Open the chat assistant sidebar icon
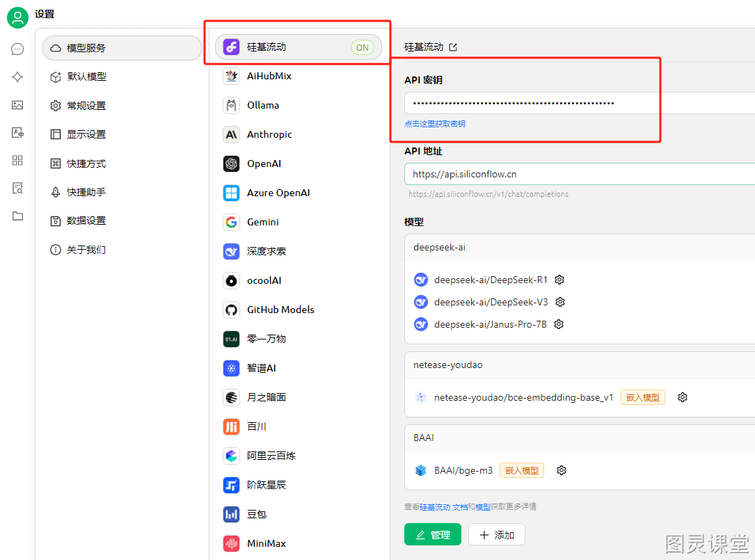This screenshot has height=560, width=755. tap(17, 49)
